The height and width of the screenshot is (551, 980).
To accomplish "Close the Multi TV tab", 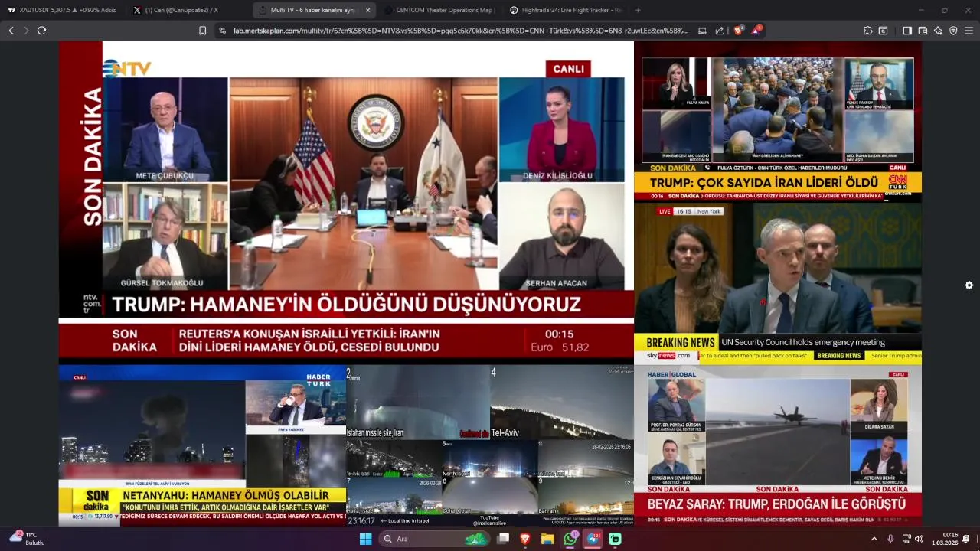I will click(x=367, y=10).
